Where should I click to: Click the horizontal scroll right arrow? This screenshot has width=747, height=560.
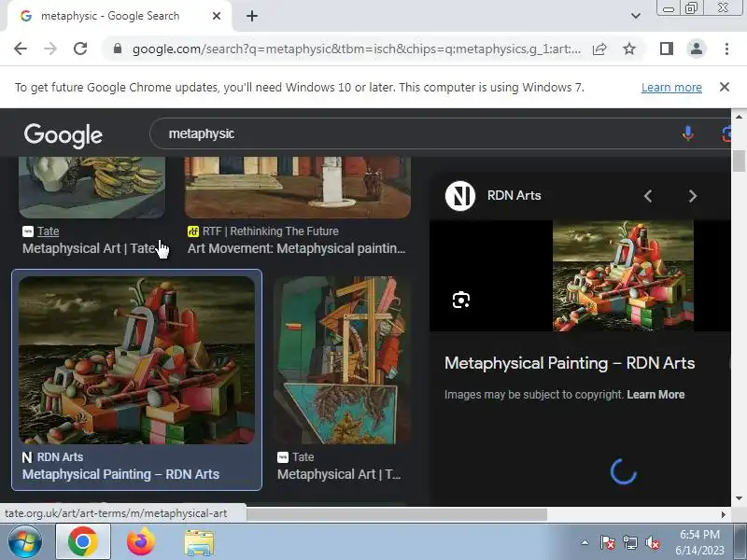tap(724, 514)
